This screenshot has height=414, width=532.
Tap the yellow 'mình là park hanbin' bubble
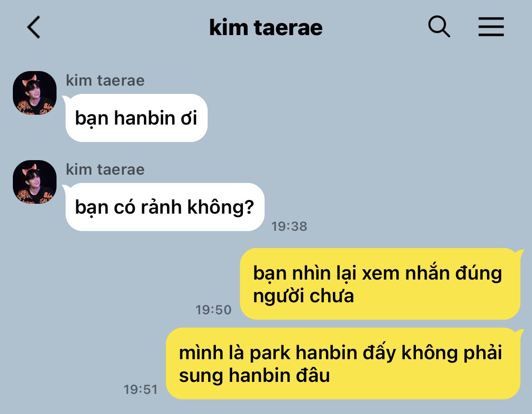coord(343,363)
